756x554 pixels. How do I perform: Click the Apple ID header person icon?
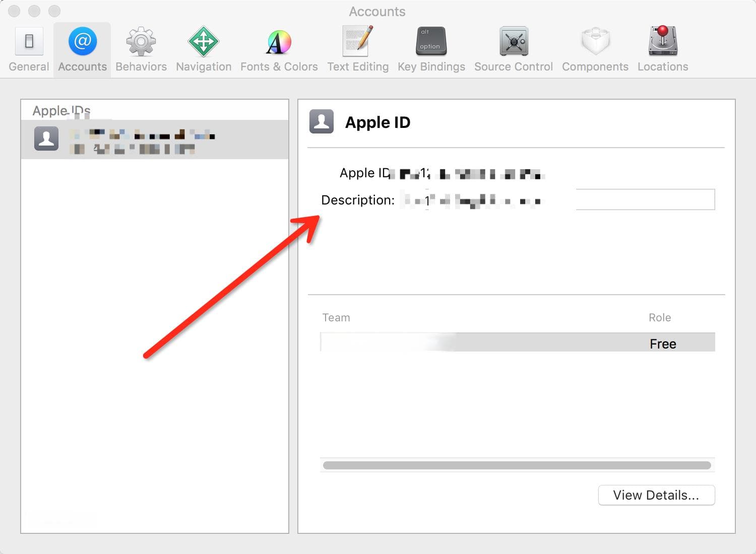click(x=322, y=121)
